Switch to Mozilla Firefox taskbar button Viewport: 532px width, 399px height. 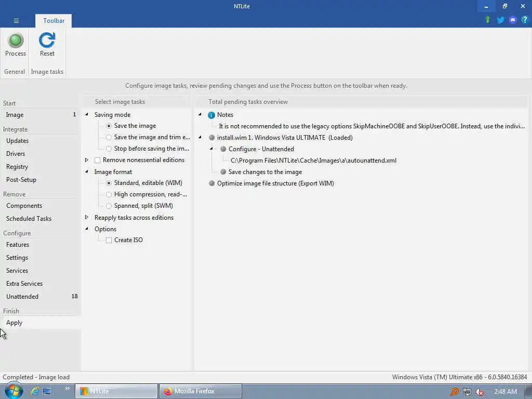[200, 391]
